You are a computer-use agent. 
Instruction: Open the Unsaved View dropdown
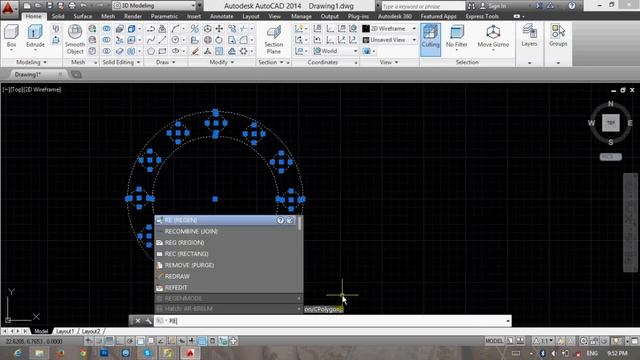(x=389, y=40)
